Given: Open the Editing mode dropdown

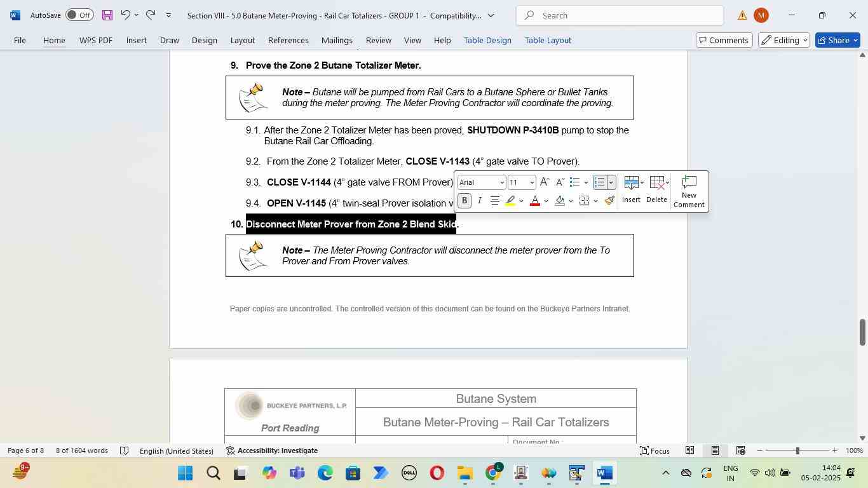Looking at the screenshot, I should [784, 40].
